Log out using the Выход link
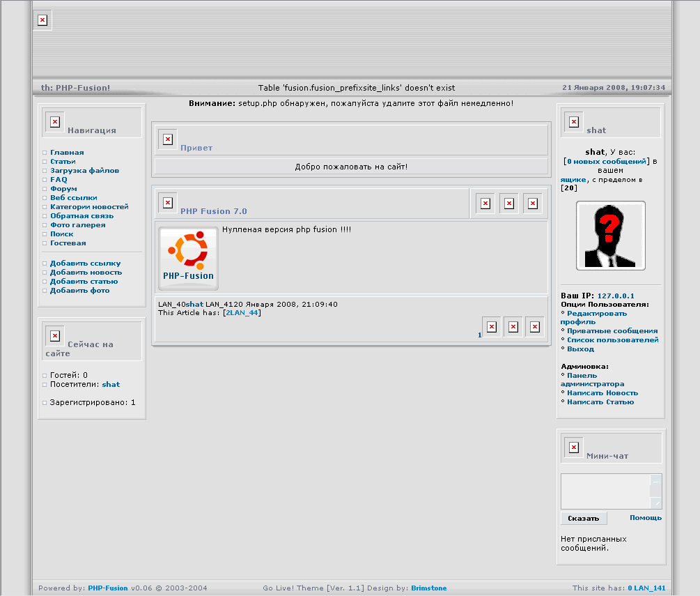The width and height of the screenshot is (700, 596). (x=580, y=349)
